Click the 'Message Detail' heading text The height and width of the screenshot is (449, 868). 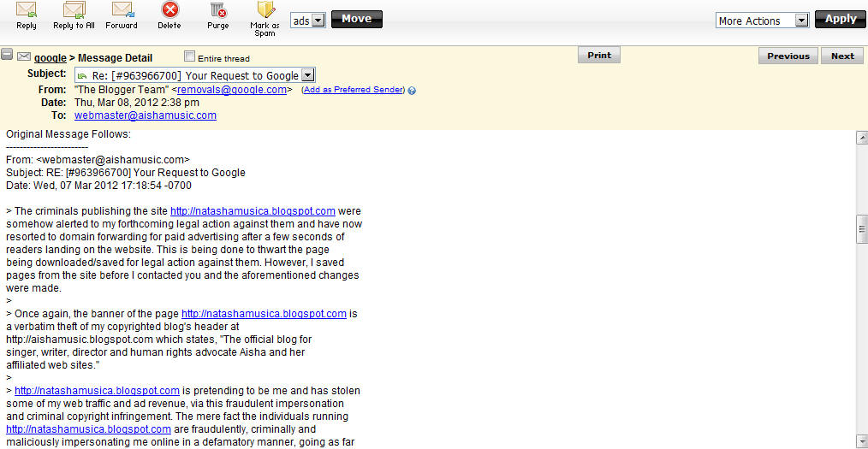(x=116, y=57)
